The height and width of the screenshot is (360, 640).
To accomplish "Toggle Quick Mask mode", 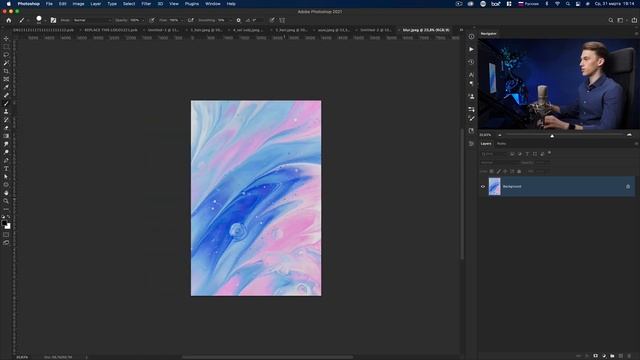I will (6, 235).
